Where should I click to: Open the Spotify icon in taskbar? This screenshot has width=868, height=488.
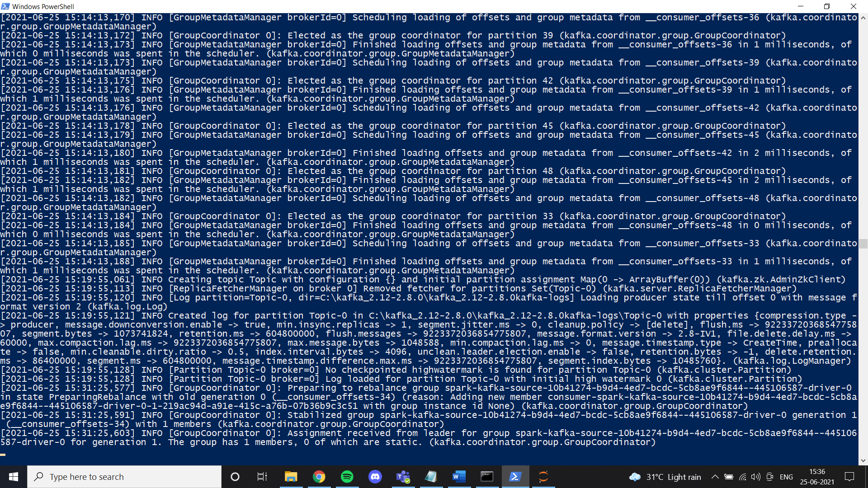(347, 476)
